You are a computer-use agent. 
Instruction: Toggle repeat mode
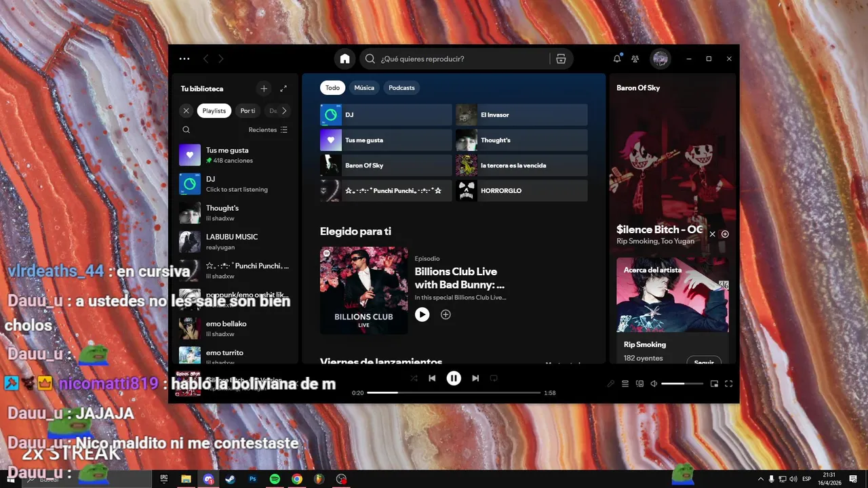coord(494,378)
